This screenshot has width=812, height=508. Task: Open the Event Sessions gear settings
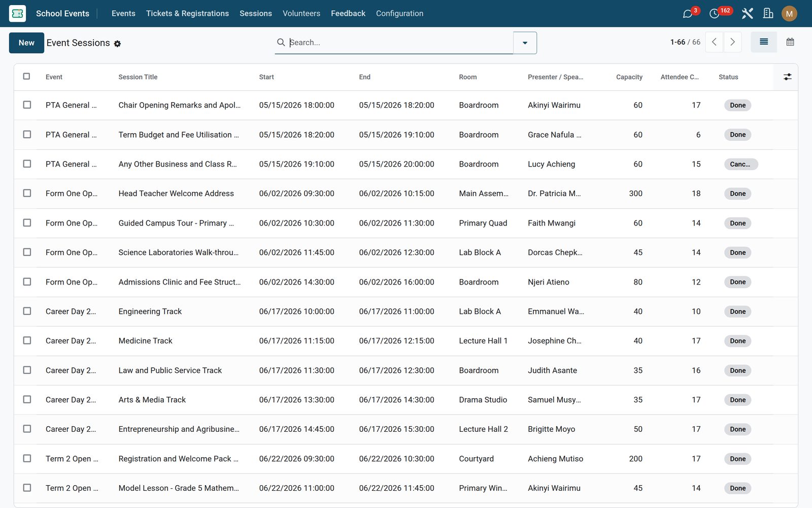[117, 44]
